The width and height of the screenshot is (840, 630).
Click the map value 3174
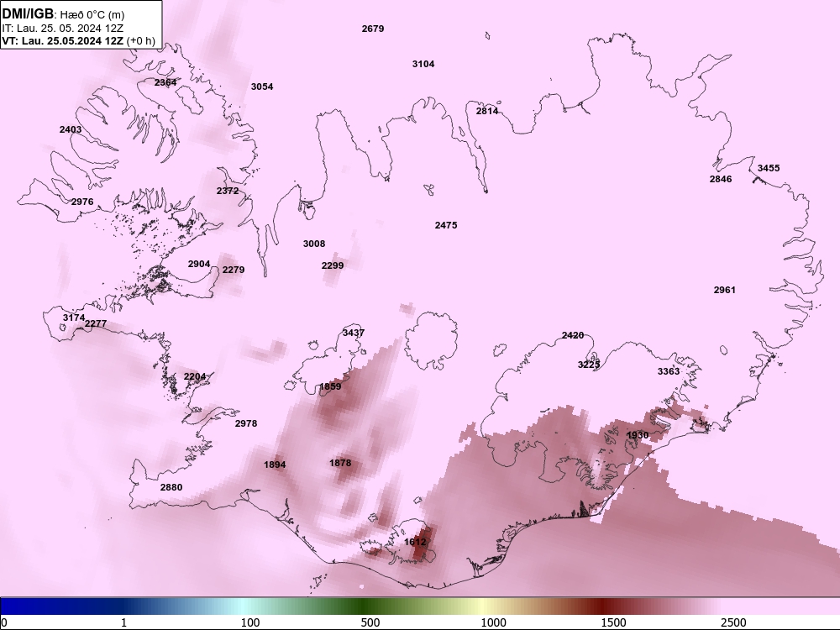74,318
